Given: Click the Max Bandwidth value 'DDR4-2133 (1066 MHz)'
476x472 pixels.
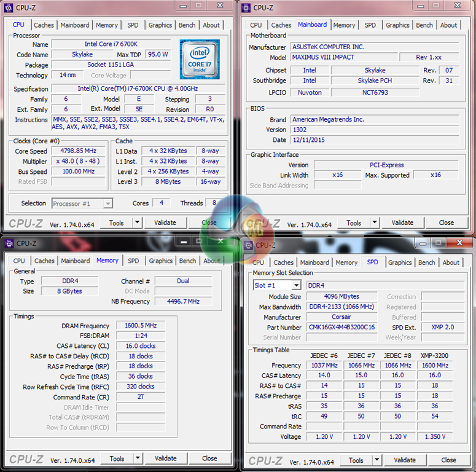Looking at the screenshot, I should tap(342, 307).
